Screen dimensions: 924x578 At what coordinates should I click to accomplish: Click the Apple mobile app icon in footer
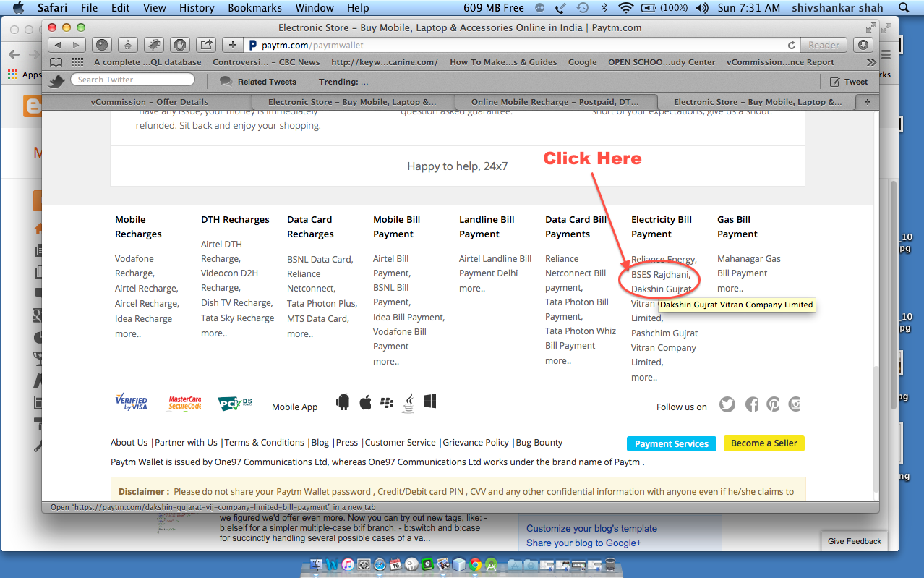pos(365,402)
